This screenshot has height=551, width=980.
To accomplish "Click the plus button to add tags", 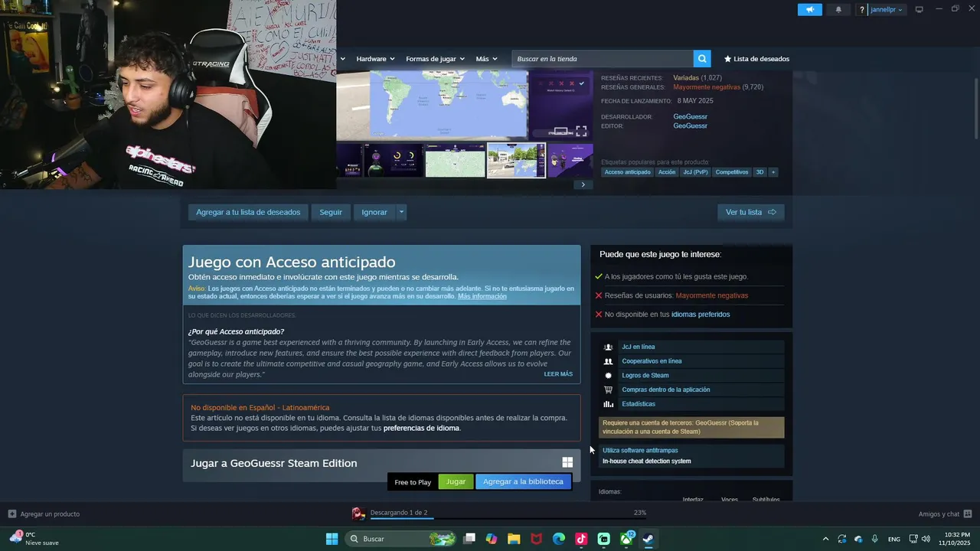I will pyautogui.click(x=773, y=172).
